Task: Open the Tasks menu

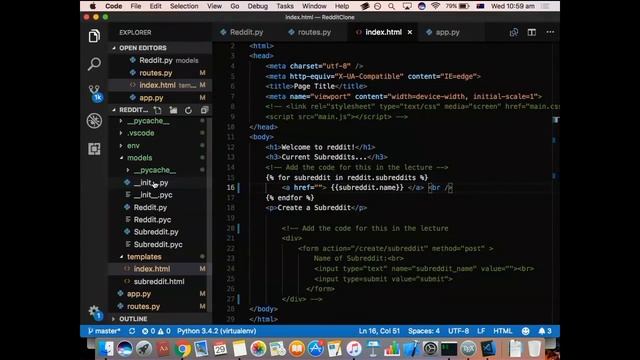Action: pyautogui.click(x=285, y=6)
